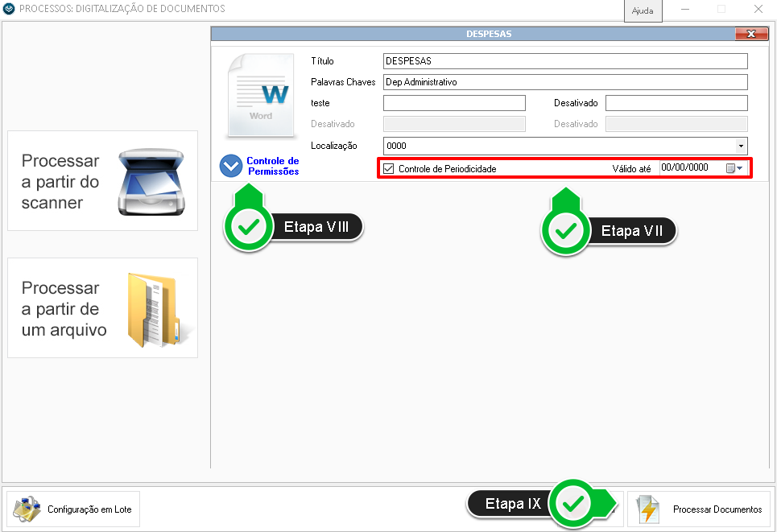
Task: Click the lightning document icon
Action: [649, 509]
